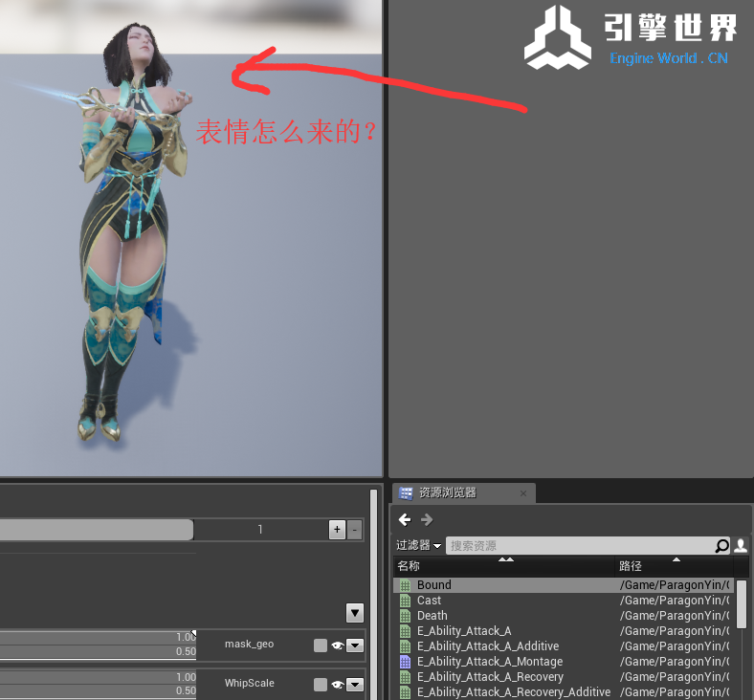Click the 资源浏览器 tab icon
The height and width of the screenshot is (700, 754).
(406, 492)
